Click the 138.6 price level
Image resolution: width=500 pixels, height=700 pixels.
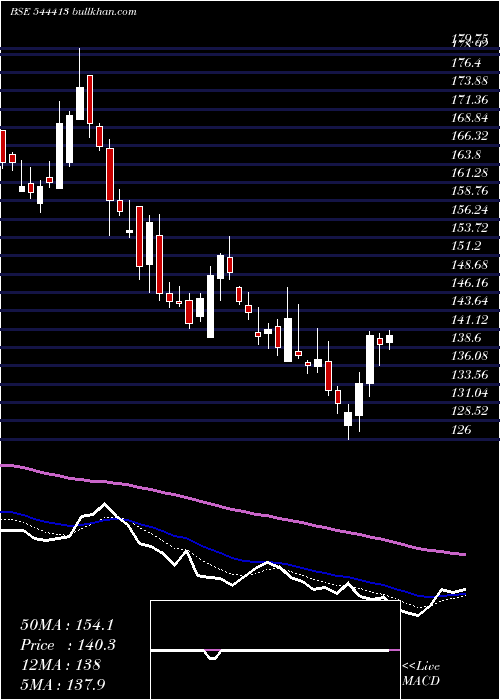466,338
